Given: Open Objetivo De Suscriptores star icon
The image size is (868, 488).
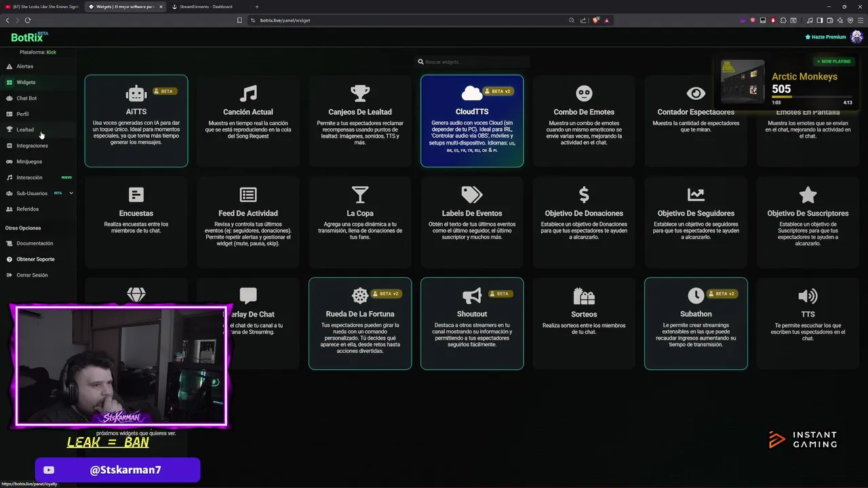Looking at the screenshot, I should coord(808,195).
